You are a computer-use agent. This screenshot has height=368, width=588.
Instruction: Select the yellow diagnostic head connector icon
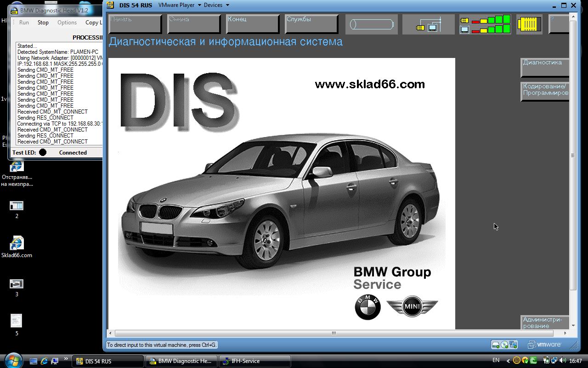pyautogui.click(x=529, y=24)
